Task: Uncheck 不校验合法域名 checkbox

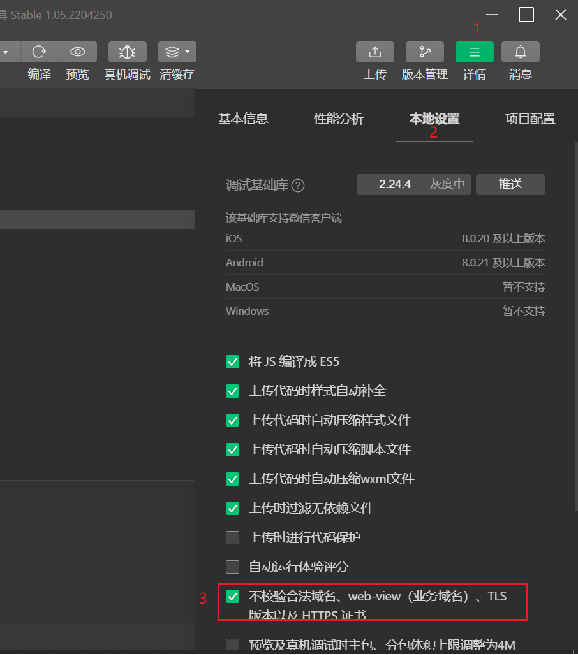Action: tap(233, 596)
